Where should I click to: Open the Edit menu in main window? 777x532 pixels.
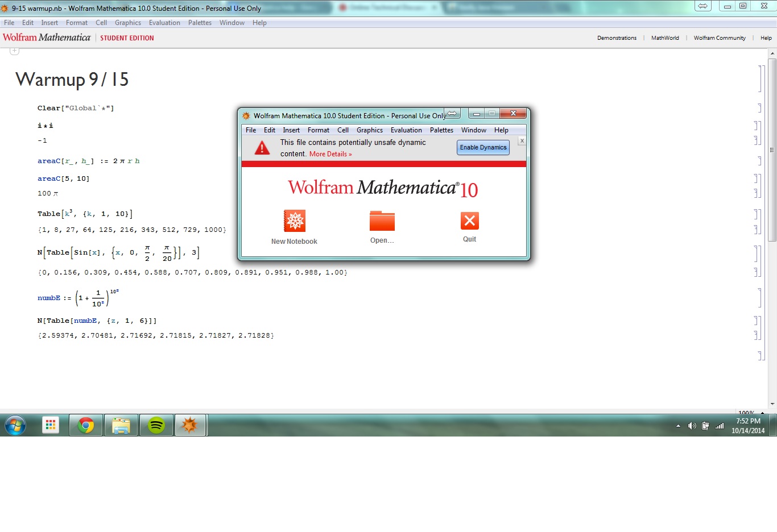click(28, 23)
